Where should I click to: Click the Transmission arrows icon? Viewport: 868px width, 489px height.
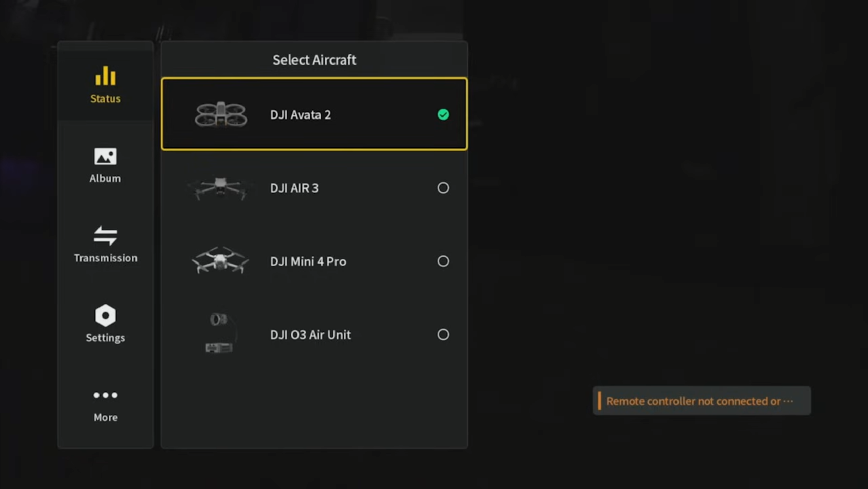coord(105,236)
